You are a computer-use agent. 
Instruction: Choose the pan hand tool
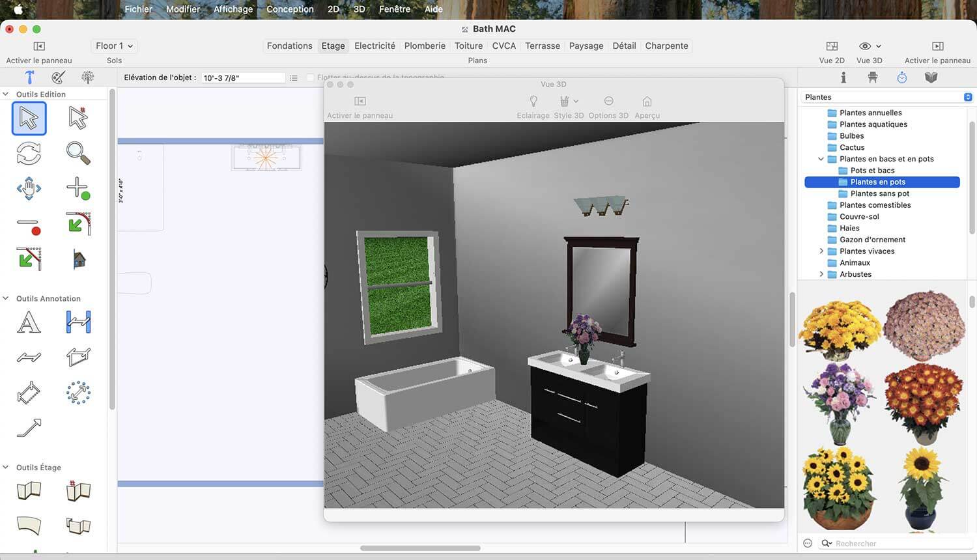coord(29,188)
